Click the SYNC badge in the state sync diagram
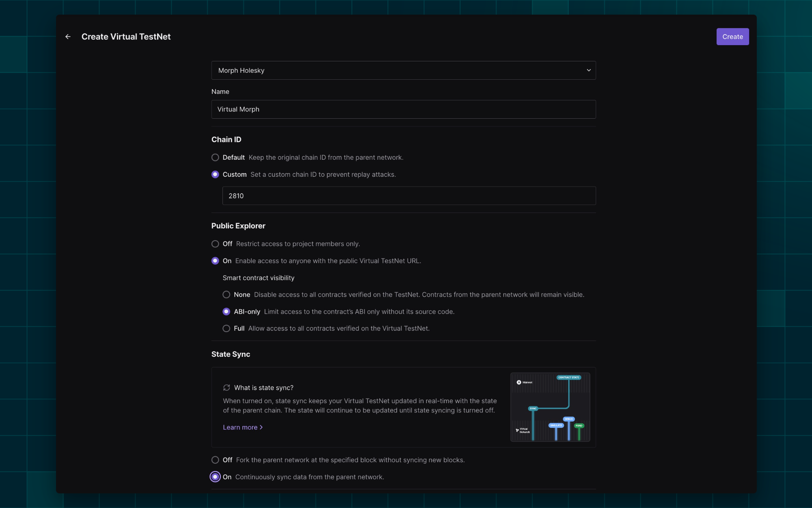The height and width of the screenshot is (508, 812). tap(533, 408)
